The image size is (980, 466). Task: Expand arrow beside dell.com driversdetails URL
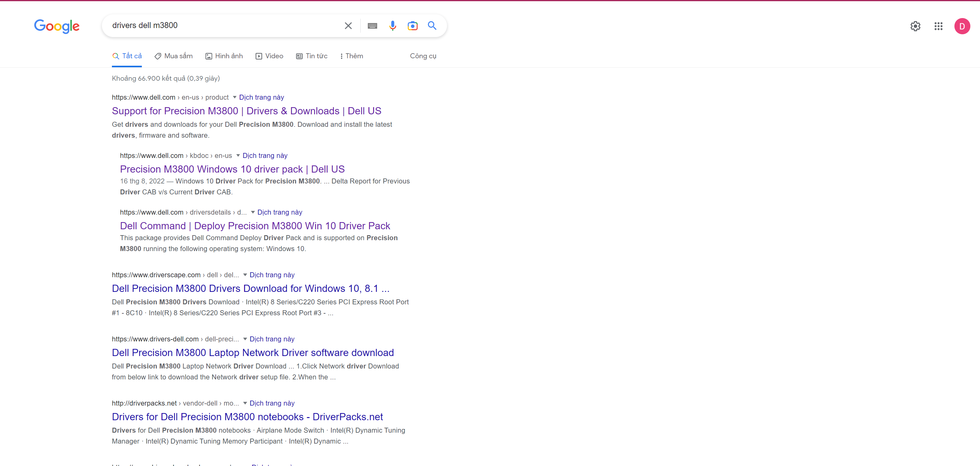pos(253,212)
